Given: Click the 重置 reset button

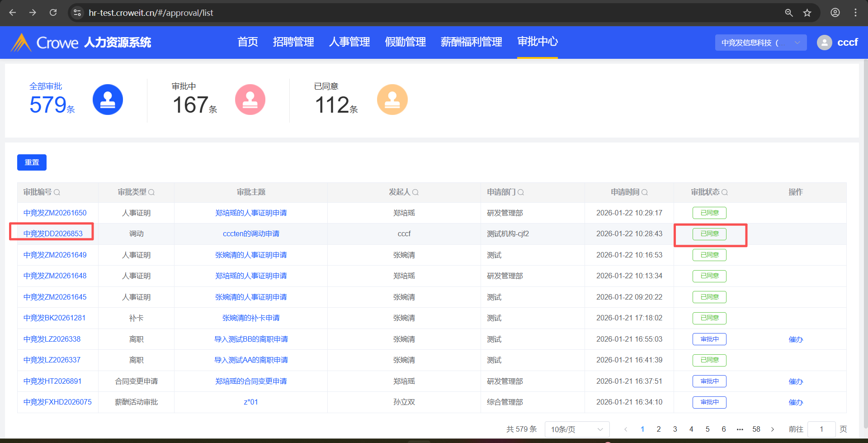Looking at the screenshot, I should click(x=32, y=162).
